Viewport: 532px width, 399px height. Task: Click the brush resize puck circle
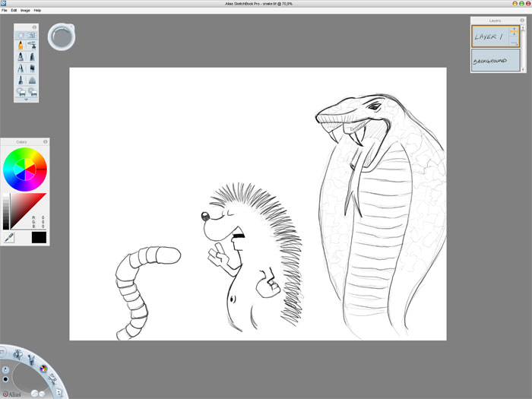point(60,36)
